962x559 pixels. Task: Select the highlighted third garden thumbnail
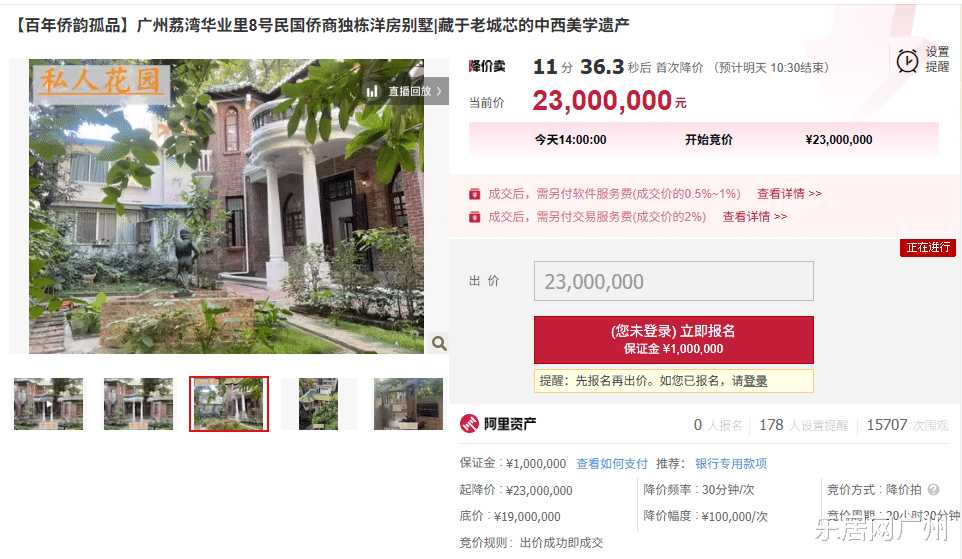[x=229, y=404]
